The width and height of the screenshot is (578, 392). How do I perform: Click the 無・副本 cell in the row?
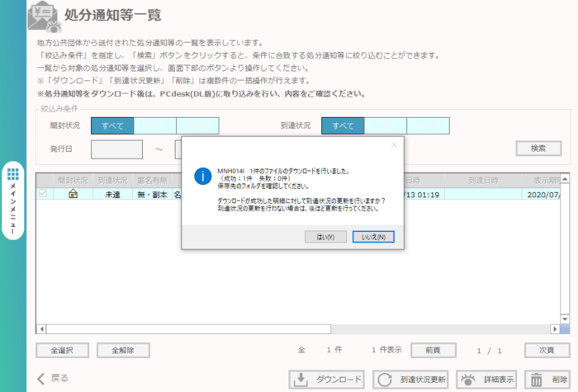coord(152,194)
